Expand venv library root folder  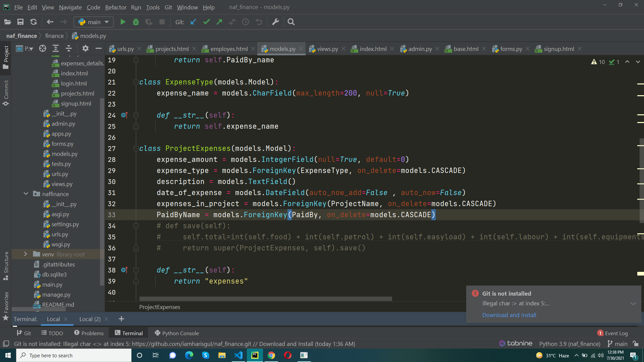tap(25, 254)
